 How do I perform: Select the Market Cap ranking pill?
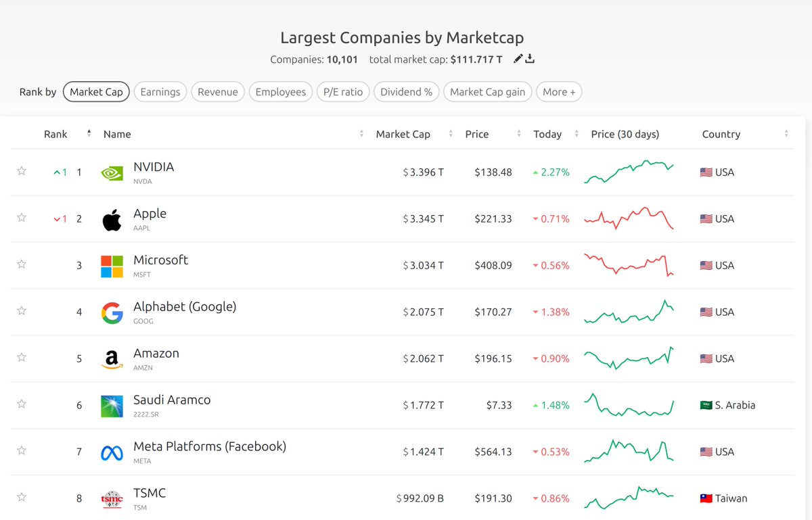(x=96, y=92)
